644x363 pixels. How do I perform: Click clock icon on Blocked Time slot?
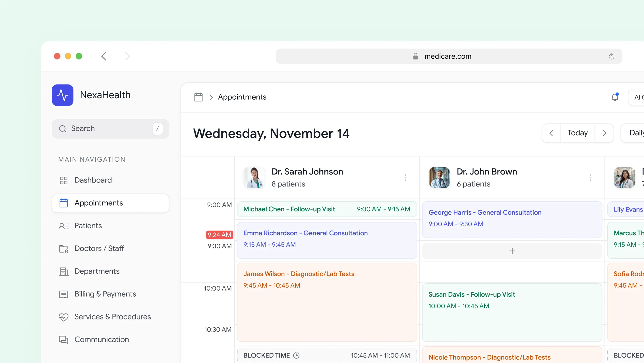coord(296,355)
